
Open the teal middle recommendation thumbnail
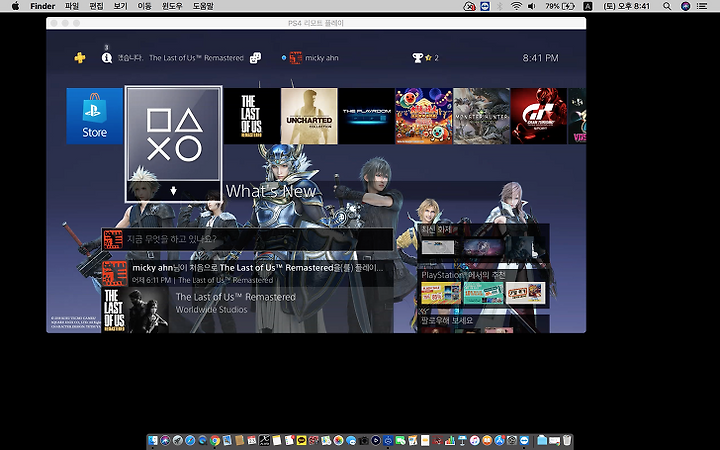[483, 293]
